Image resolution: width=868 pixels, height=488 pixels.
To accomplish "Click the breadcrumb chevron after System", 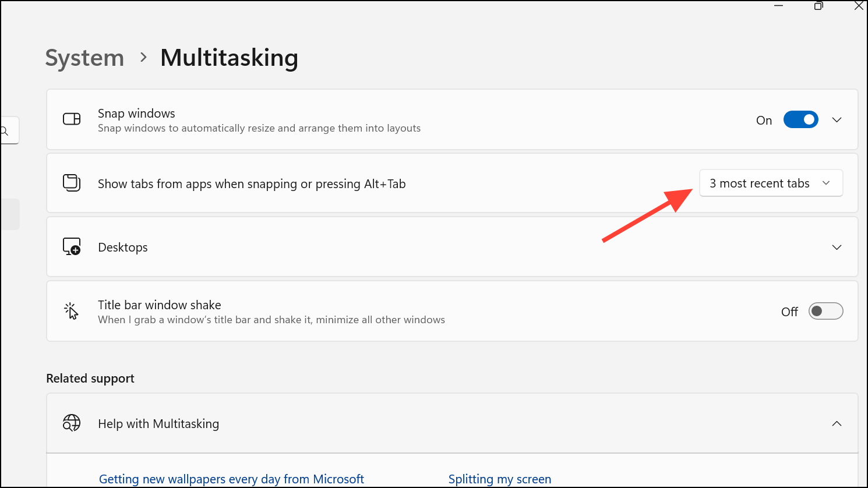I will 143,58.
